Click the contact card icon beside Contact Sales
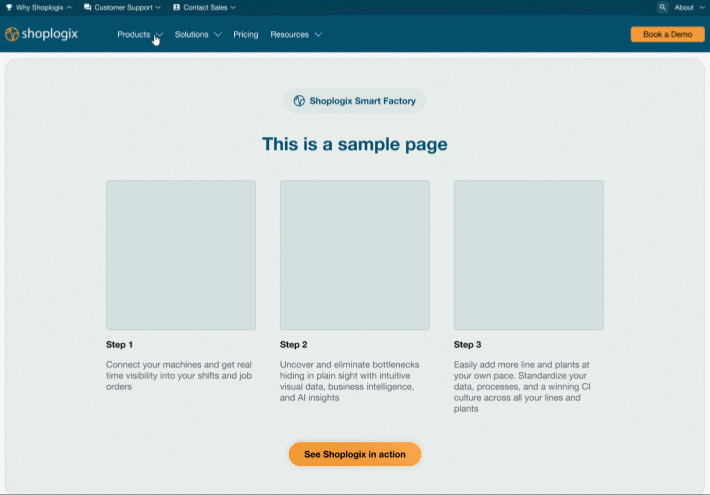Image resolution: width=710 pixels, height=495 pixels. (177, 7)
